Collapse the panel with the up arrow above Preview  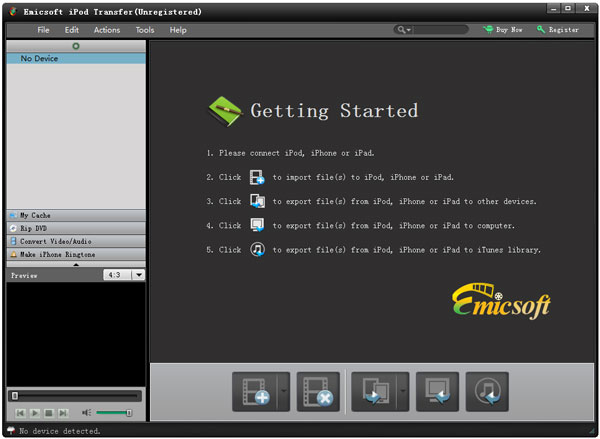(x=75, y=266)
